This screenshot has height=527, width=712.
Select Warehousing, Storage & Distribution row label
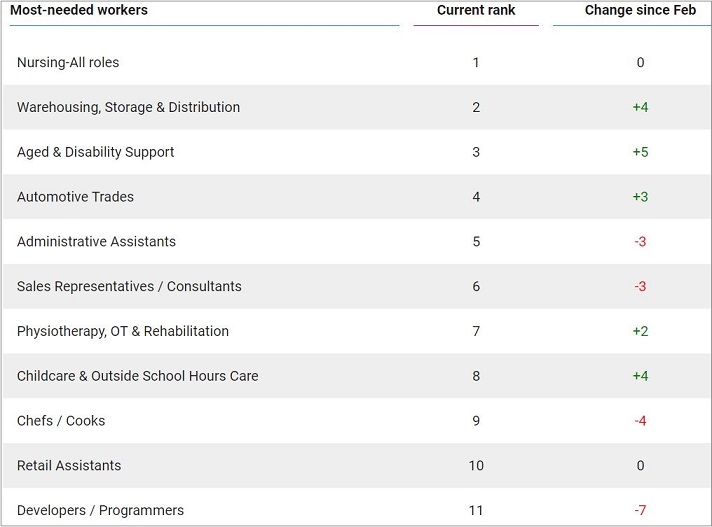[x=128, y=107]
